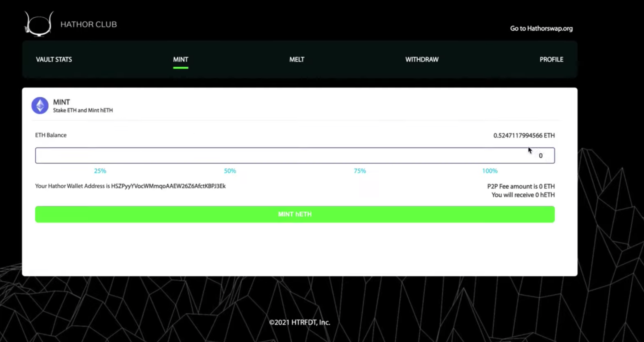Image resolution: width=644 pixels, height=342 pixels.
Task: Switch to the Melt tab
Action: (x=297, y=60)
